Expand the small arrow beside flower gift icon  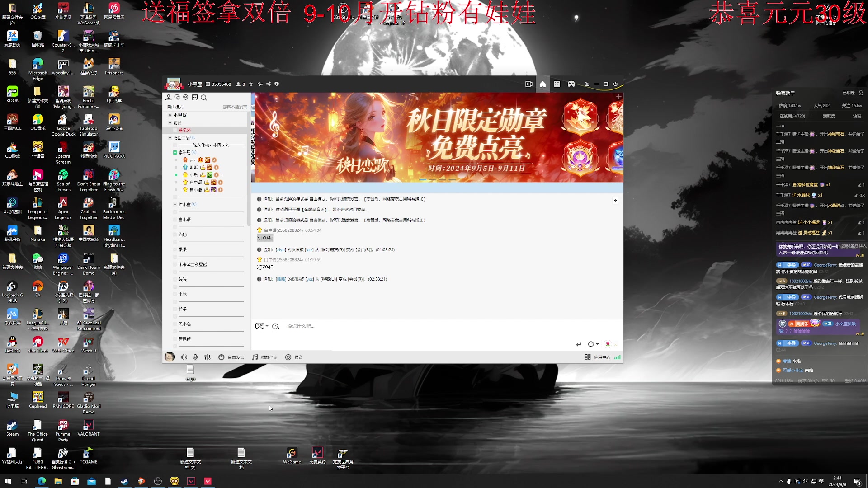(x=616, y=345)
